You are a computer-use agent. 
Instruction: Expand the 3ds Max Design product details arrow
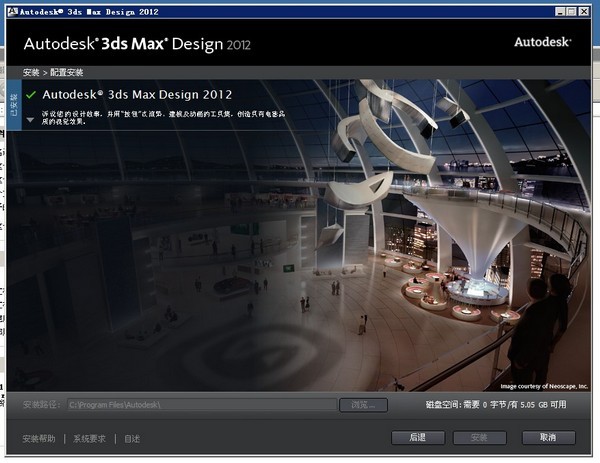[x=31, y=119]
